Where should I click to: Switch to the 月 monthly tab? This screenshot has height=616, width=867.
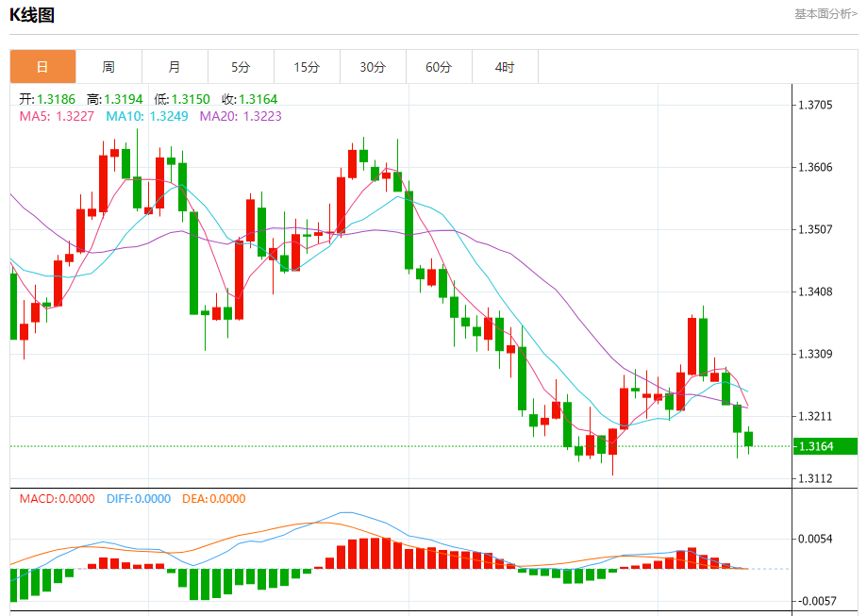click(x=175, y=67)
